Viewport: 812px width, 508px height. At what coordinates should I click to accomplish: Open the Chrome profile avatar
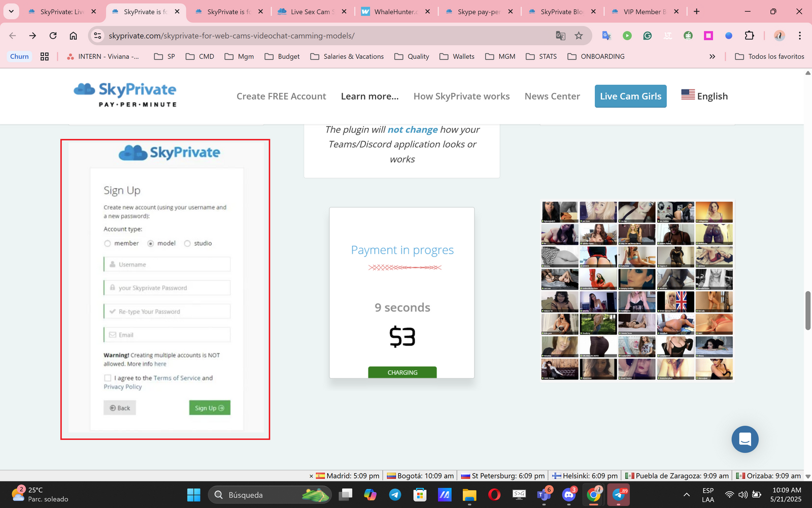pyautogui.click(x=779, y=36)
